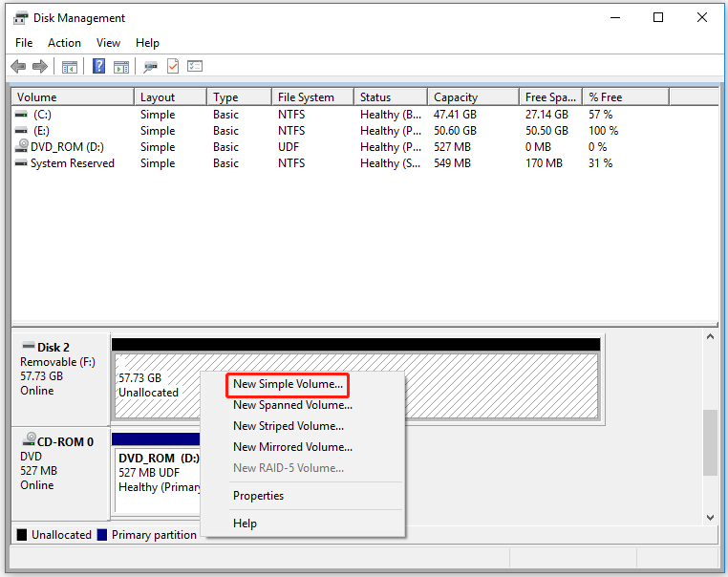Viewport: 728px width, 577px height.
Task: Choose New Mirrored Volume entry
Action: tap(292, 447)
